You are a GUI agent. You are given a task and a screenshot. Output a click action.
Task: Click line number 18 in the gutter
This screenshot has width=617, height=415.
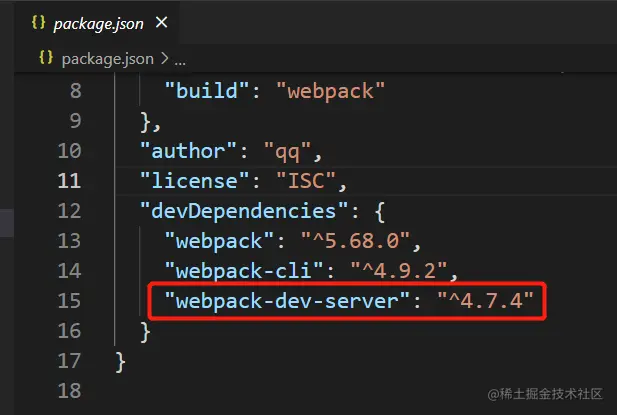69,391
